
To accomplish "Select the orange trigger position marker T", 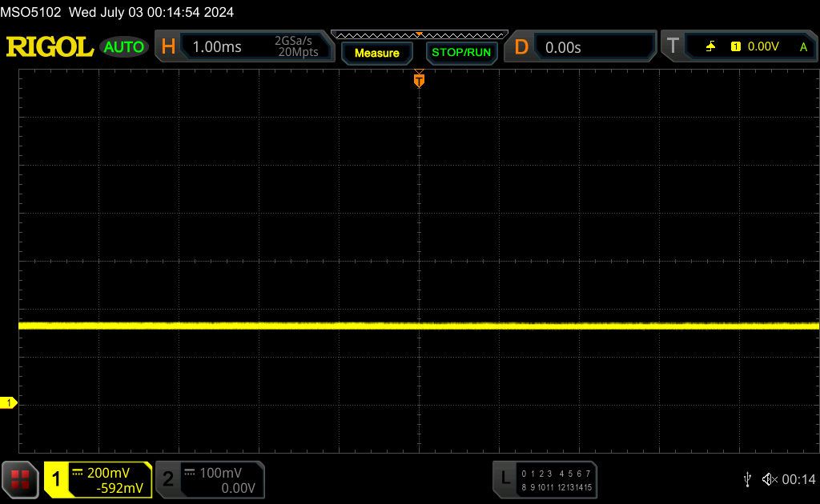I will point(419,80).
